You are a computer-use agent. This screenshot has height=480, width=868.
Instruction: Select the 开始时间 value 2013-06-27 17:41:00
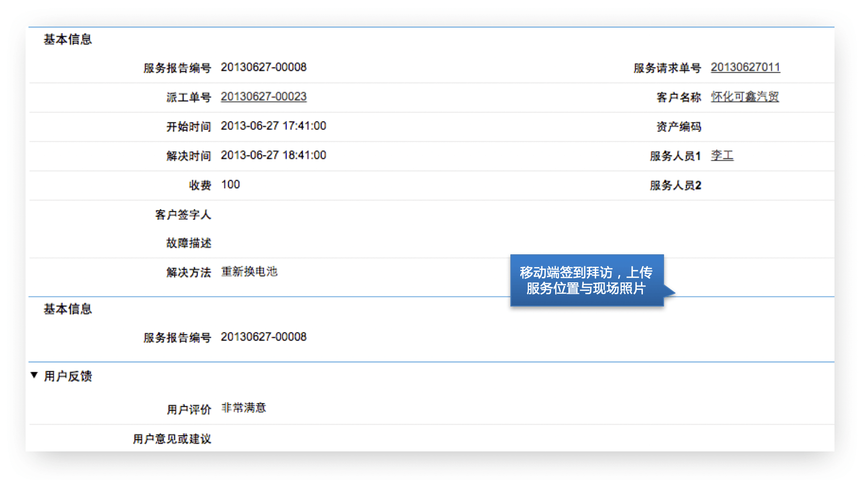273,126
